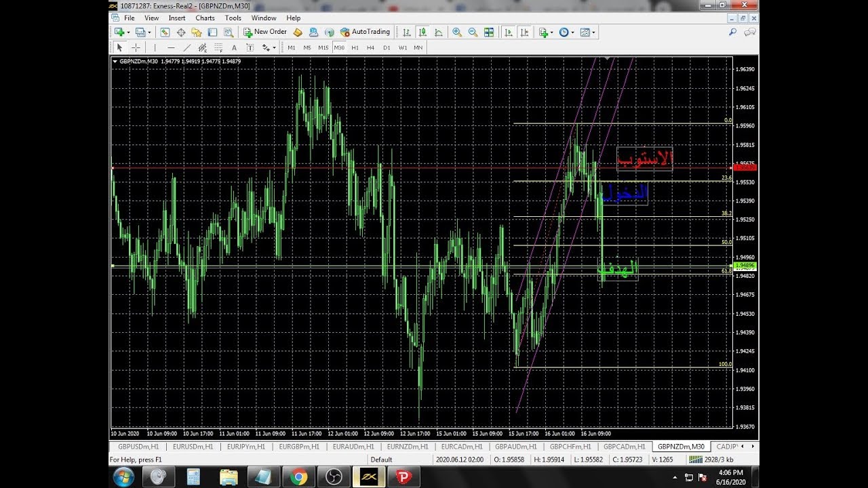Select the Fibonacci Retracement tool
Viewport: 868px width, 488px height.
(x=218, y=47)
